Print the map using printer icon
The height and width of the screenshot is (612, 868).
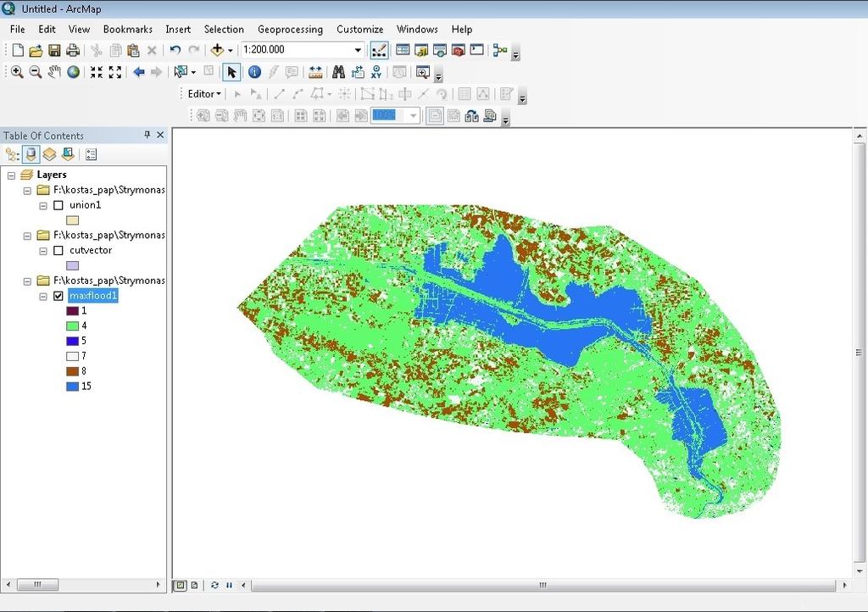(73, 50)
